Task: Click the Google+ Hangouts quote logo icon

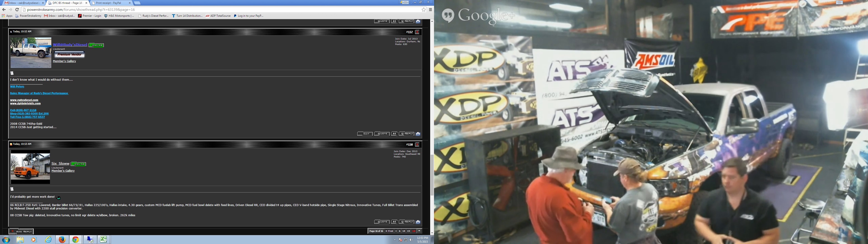Action: [448, 15]
